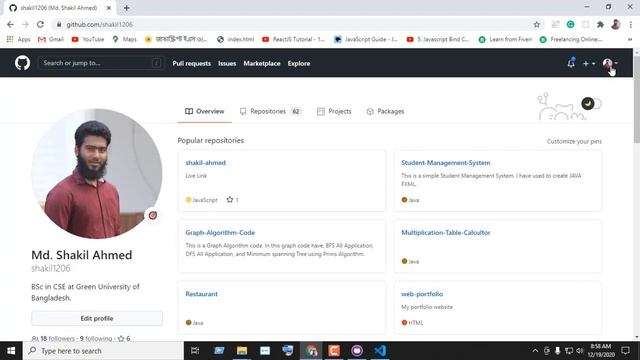Open the notifications bell
This screenshot has width=640, height=360.
pyautogui.click(x=571, y=63)
